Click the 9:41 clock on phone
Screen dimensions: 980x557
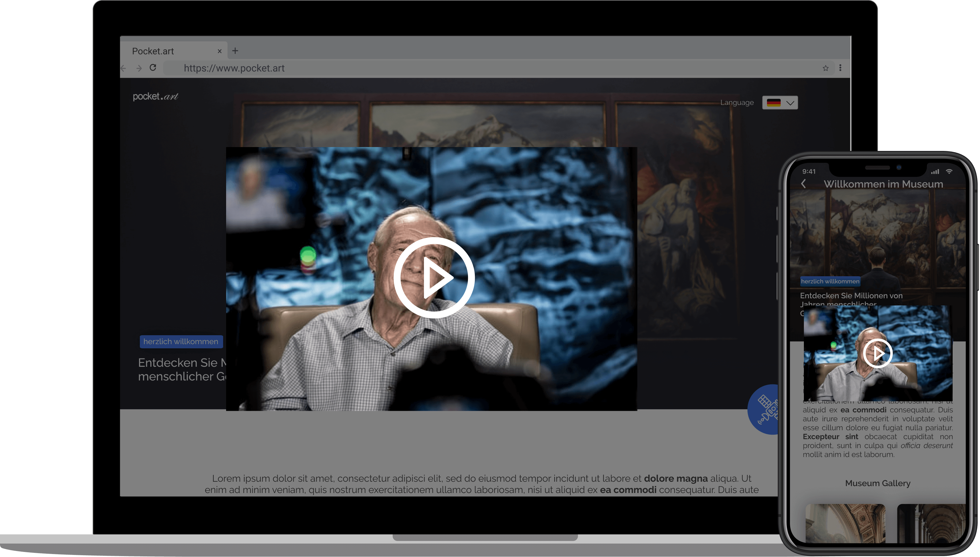click(x=809, y=172)
